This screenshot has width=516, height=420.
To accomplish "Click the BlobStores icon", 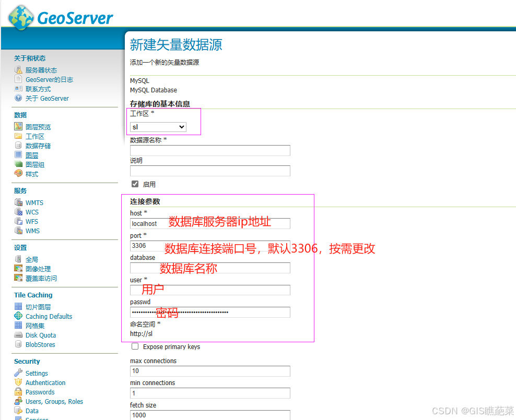I will [x=18, y=344].
